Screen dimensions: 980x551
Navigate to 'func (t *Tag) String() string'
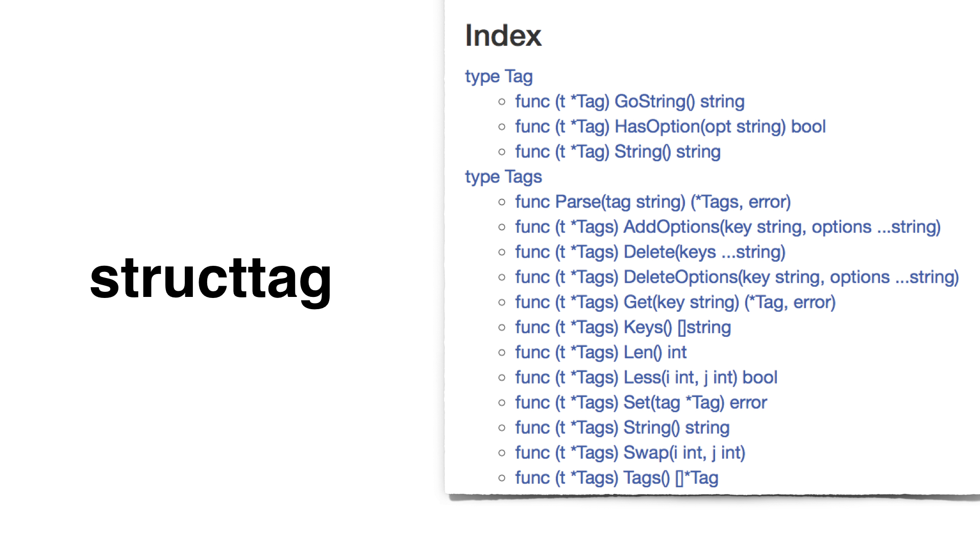[617, 152]
